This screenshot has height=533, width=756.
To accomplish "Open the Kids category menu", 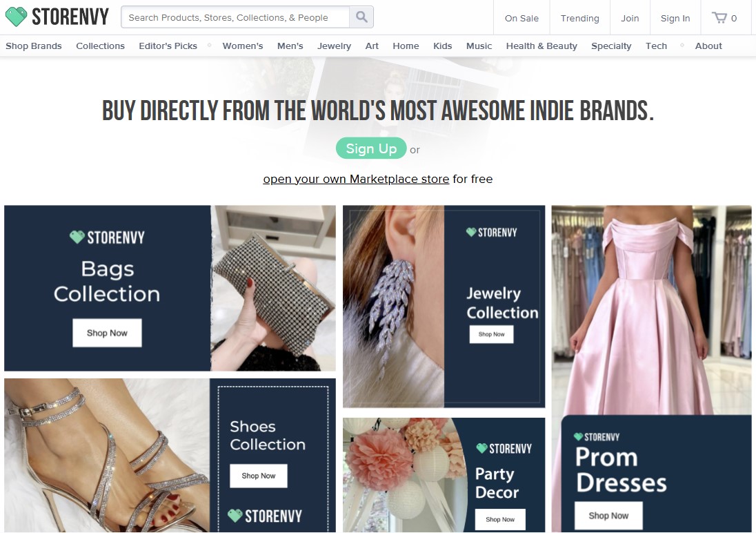I will point(442,46).
